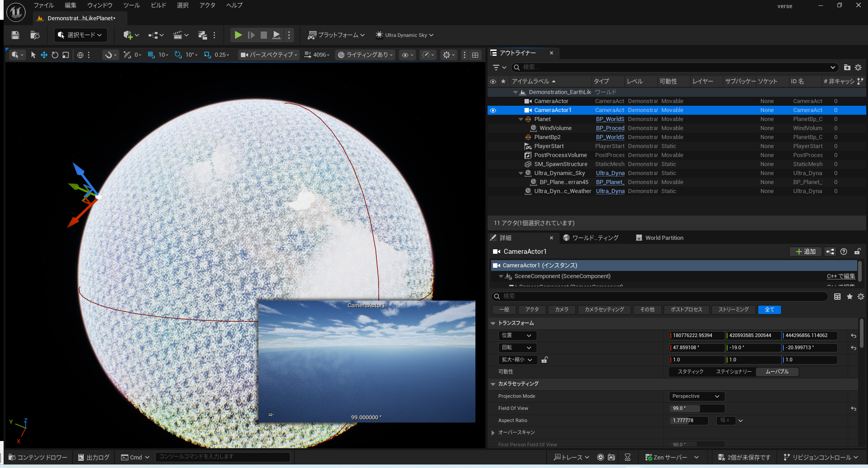The image size is (868, 468).
Task: Set mobility to スタティック
Action: (690, 372)
